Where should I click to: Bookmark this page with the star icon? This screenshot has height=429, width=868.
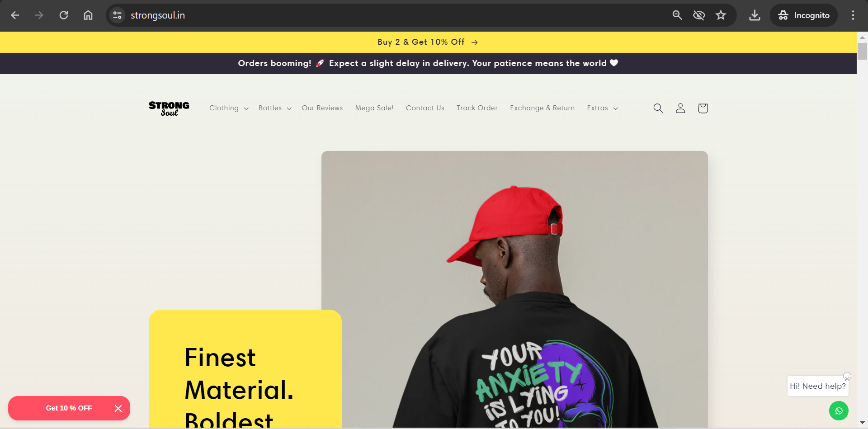coord(721,15)
